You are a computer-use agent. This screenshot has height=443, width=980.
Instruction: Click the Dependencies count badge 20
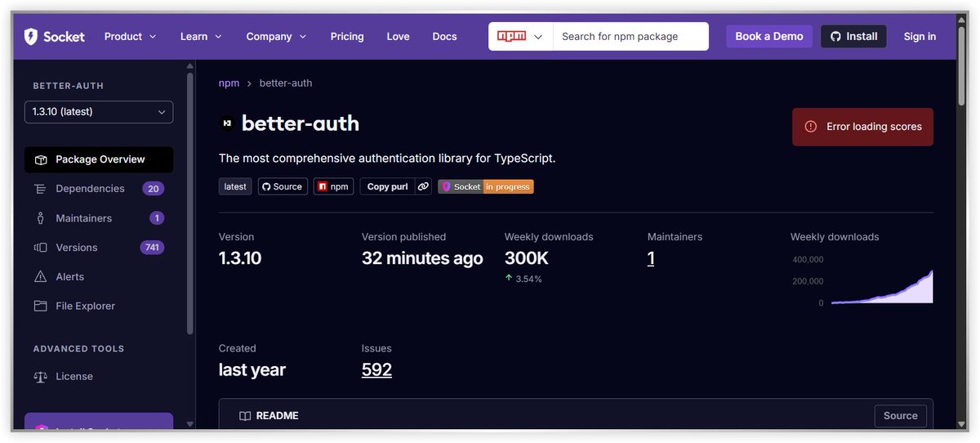pyautogui.click(x=153, y=189)
